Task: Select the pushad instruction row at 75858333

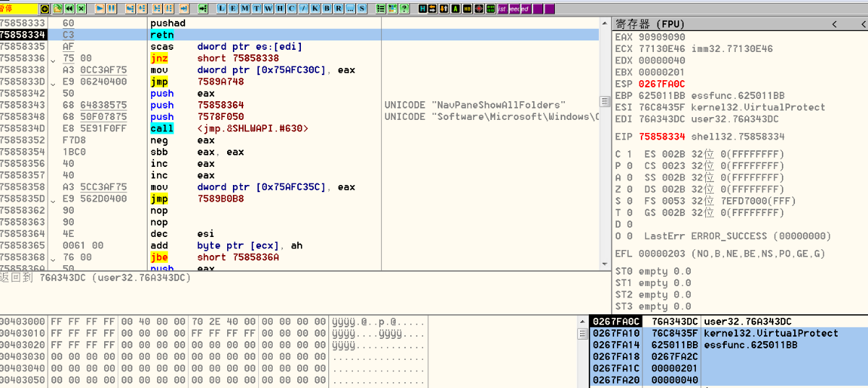Action: 299,23
